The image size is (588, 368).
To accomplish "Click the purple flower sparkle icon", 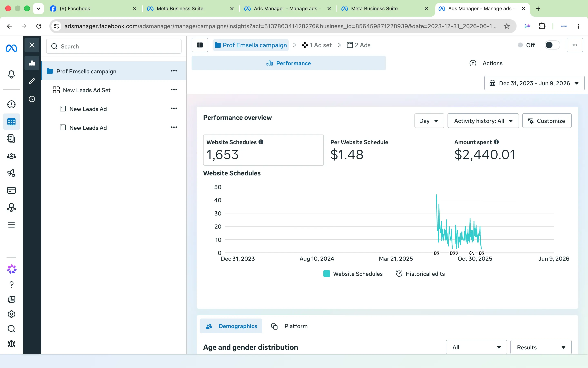I will click(12, 269).
